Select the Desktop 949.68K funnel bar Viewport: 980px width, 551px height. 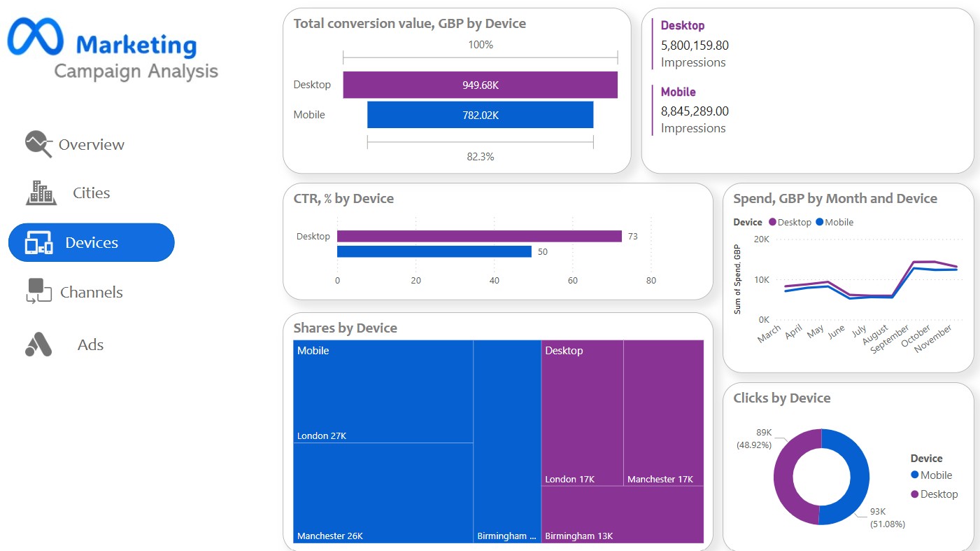pos(480,85)
